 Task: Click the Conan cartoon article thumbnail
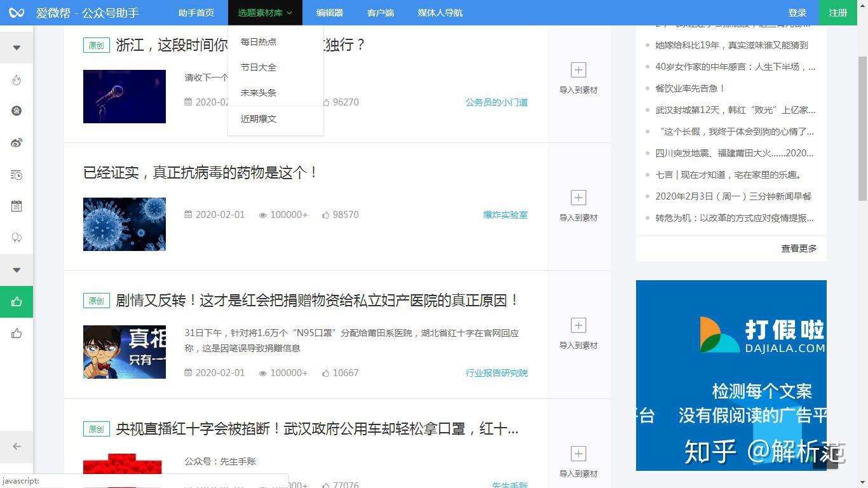tap(125, 352)
